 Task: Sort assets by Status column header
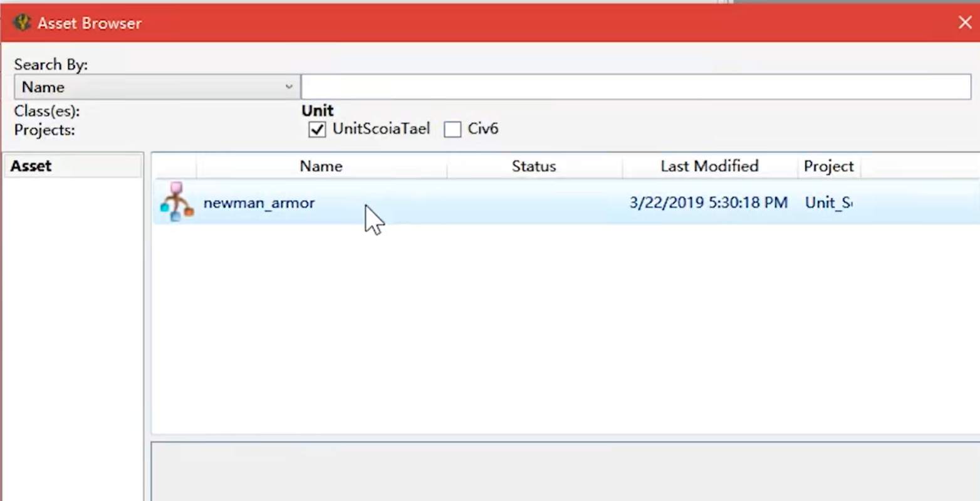coord(534,166)
